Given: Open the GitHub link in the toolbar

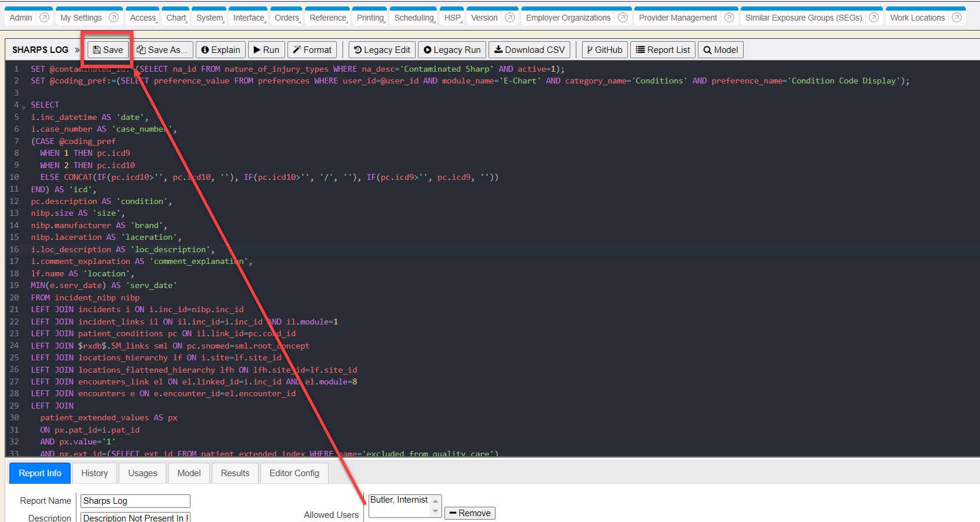Looking at the screenshot, I should pos(604,50).
